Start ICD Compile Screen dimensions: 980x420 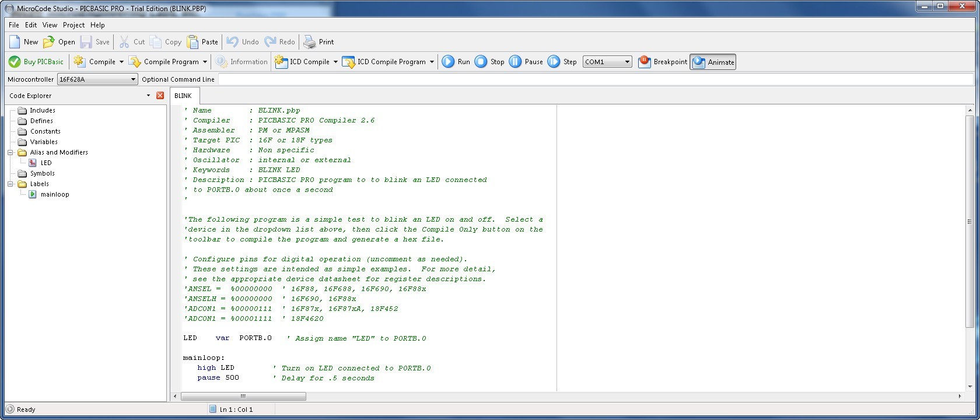click(302, 62)
